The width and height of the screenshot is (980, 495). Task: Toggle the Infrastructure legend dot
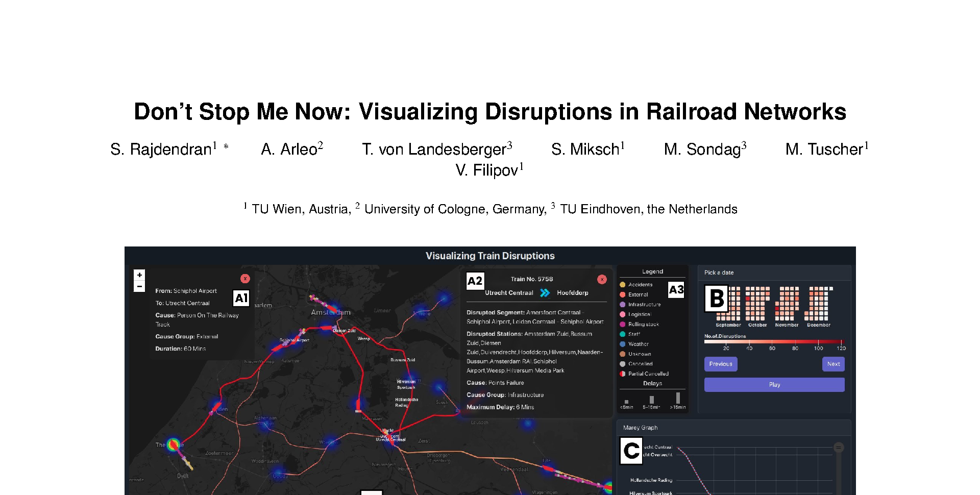point(622,305)
